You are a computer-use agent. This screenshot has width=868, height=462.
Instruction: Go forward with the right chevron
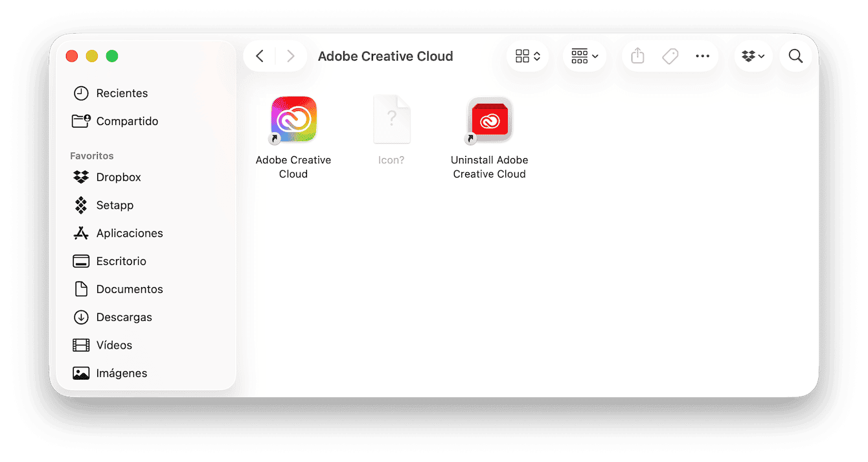[290, 56]
